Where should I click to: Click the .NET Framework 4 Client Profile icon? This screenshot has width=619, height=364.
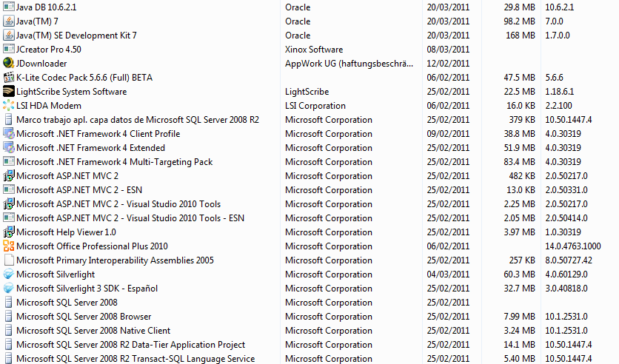coord(8,134)
